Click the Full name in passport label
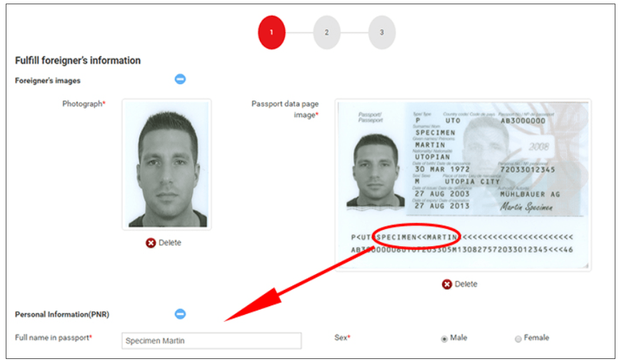The width and height of the screenshot is (619, 364). [54, 338]
